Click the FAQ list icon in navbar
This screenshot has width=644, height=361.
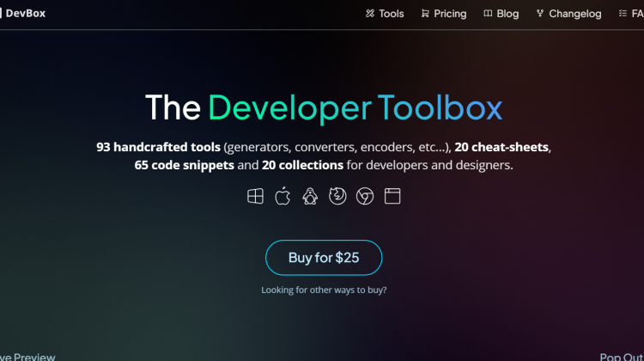tap(623, 14)
